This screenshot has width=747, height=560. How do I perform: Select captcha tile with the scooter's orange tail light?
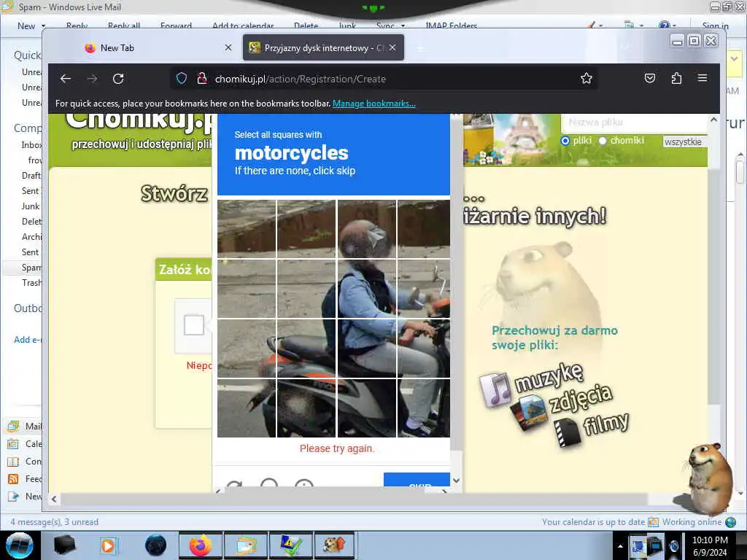[x=306, y=348]
